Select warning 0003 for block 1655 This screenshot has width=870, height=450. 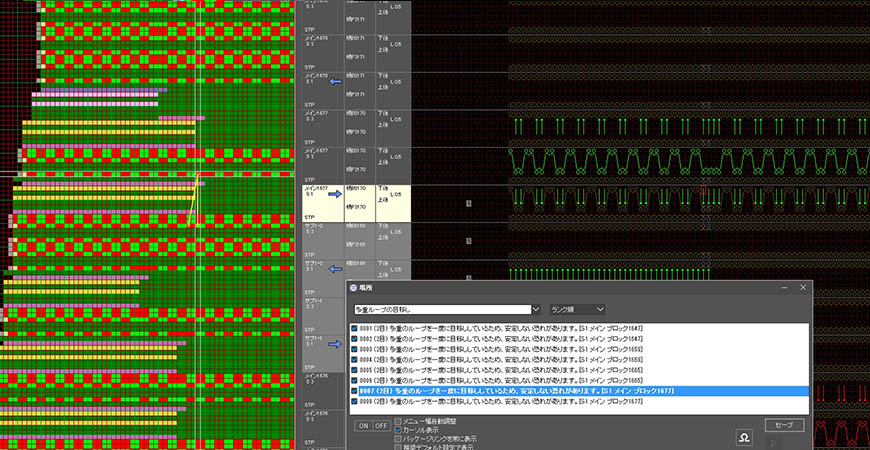[x=500, y=348]
